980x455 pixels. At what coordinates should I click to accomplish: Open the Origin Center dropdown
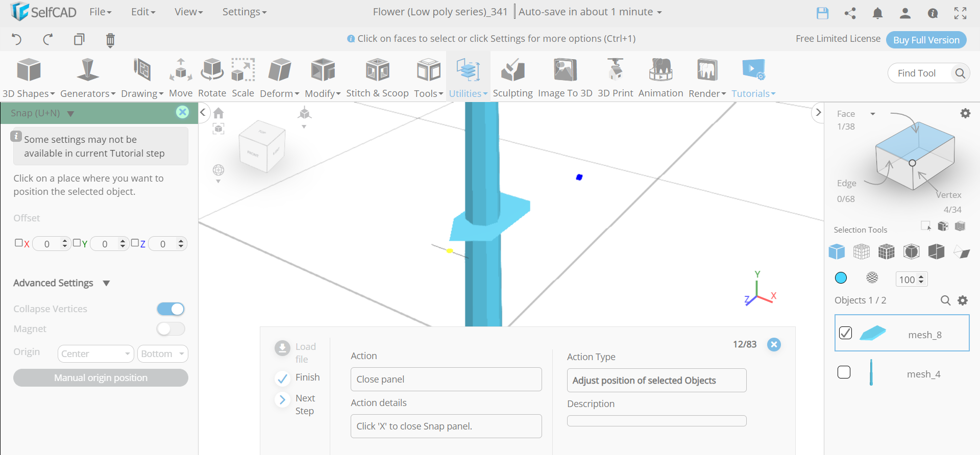pos(95,353)
